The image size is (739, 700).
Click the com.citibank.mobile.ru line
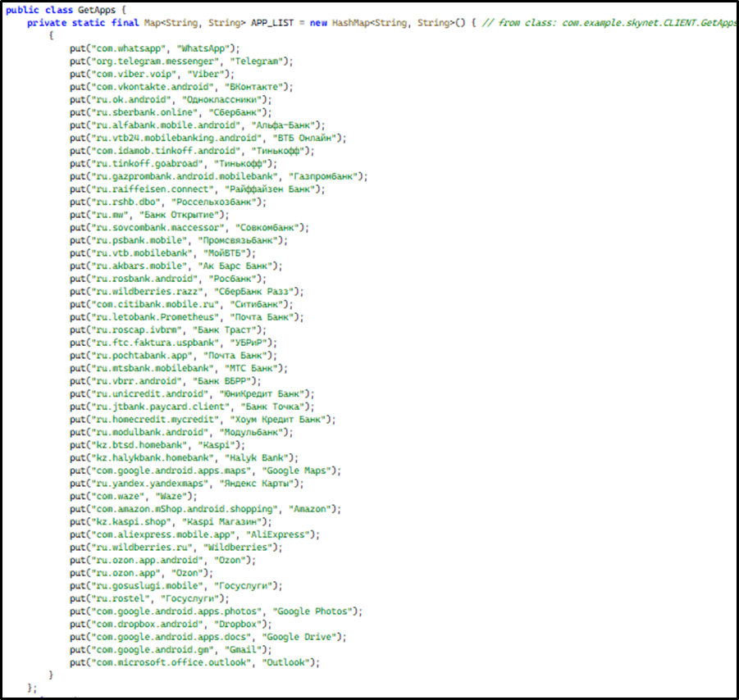pyautogui.click(x=181, y=304)
